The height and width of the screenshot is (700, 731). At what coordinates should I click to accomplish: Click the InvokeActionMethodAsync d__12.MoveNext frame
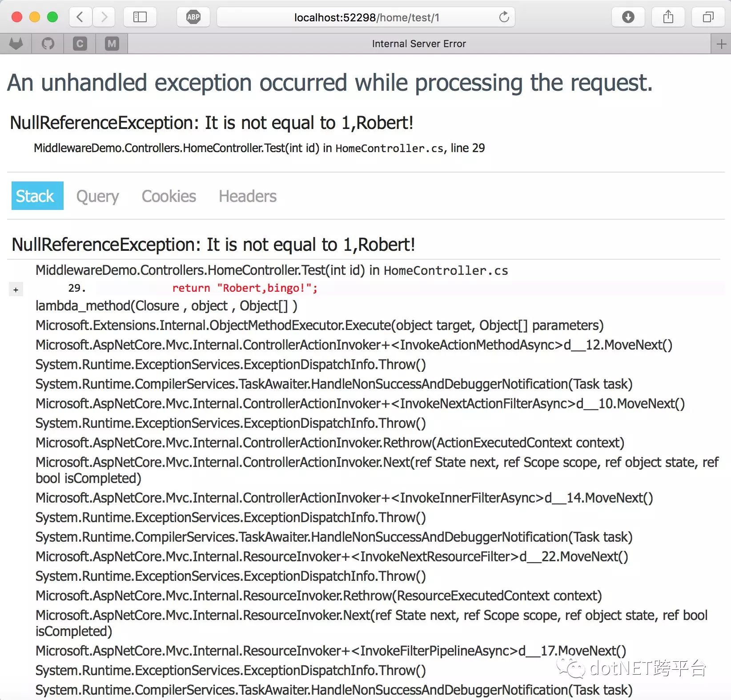coord(354,345)
